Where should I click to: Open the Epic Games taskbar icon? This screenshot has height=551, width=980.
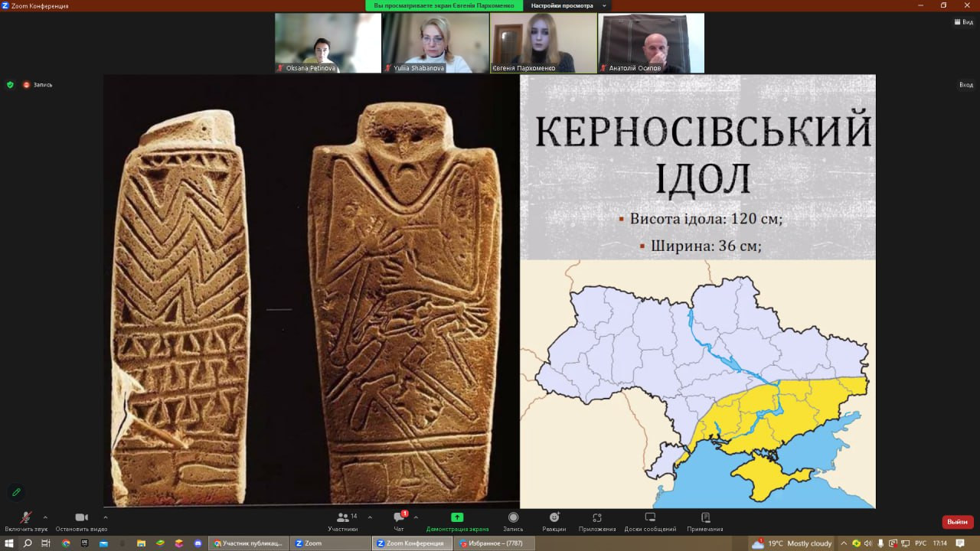(x=85, y=543)
